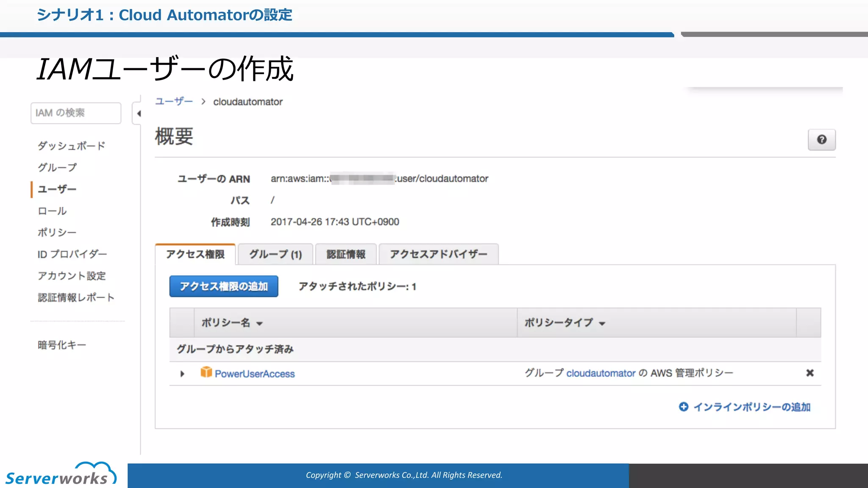Sort by ポリシータイプ column arrow
Viewport: 868px width, 488px height.
tap(602, 324)
